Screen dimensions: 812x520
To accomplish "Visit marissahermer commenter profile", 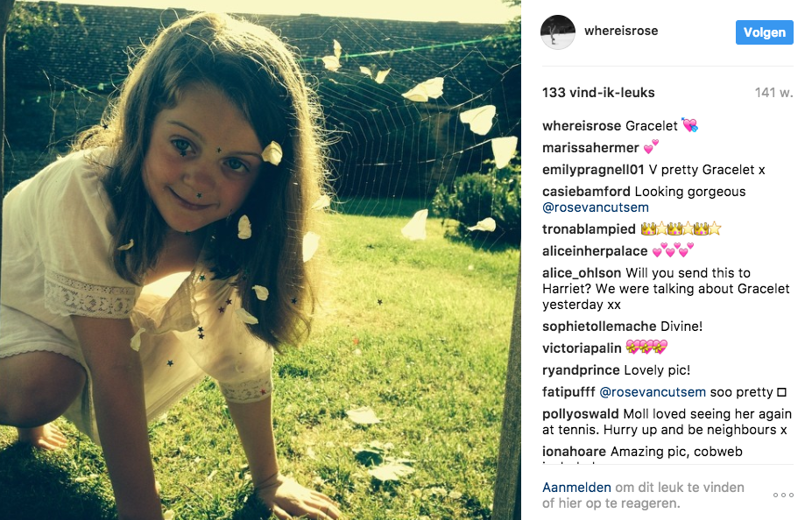I will [590, 148].
